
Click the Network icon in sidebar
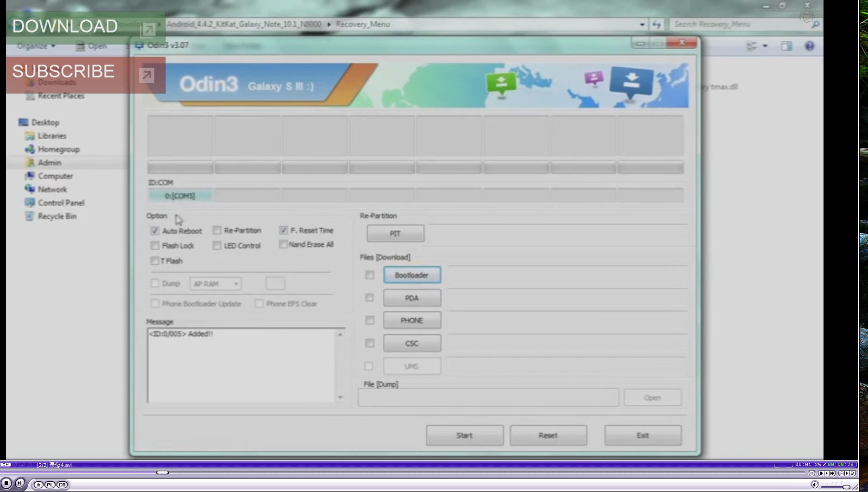point(30,189)
